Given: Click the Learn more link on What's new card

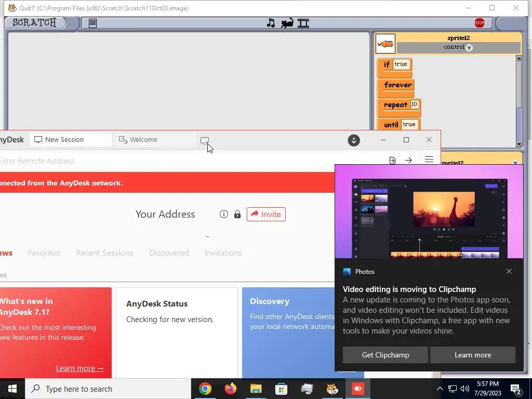Looking at the screenshot, I should pos(79,368).
